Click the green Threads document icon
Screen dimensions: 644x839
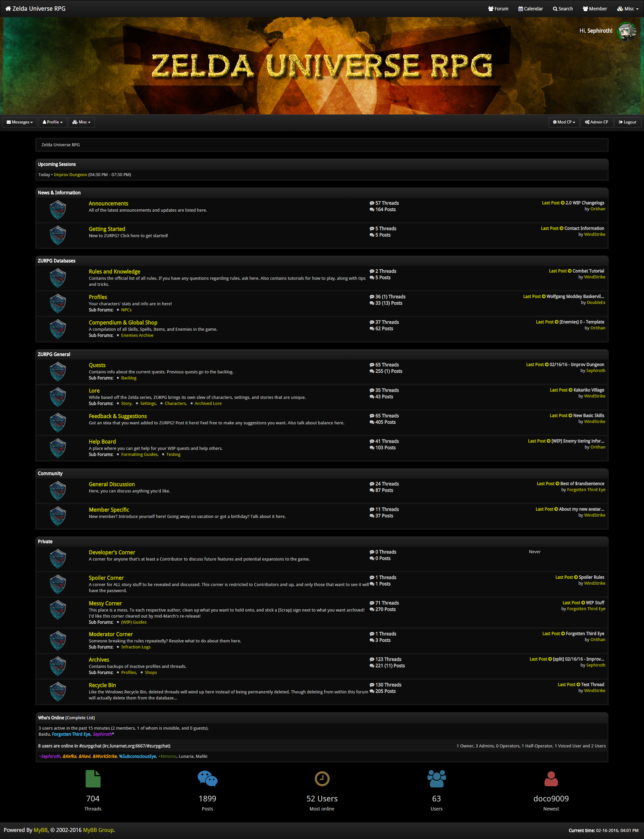click(93, 779)
